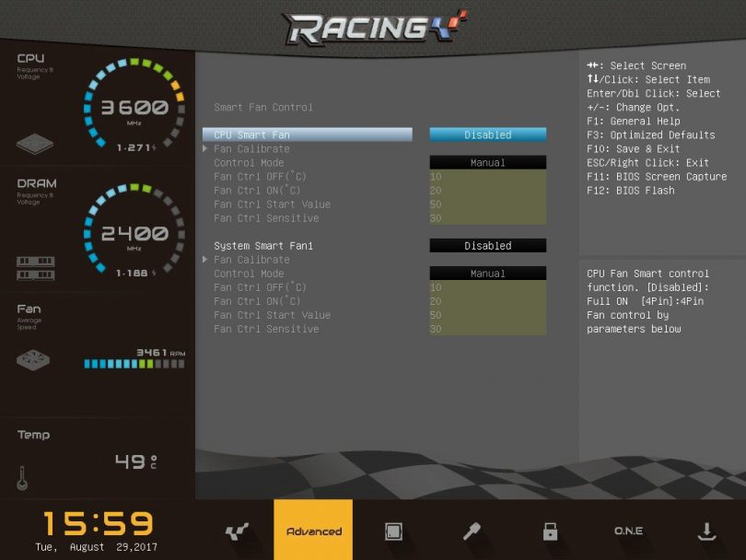The image size is (746, 560).
Task: Click the thermometer icon under Temp
Action: [x=22, y=478]
